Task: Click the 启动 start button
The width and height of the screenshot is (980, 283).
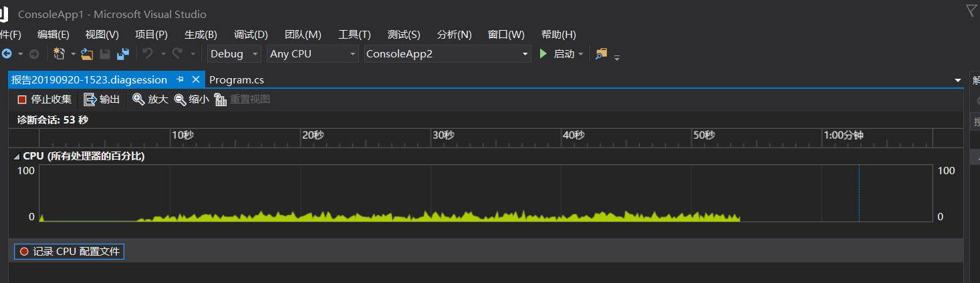Action: click(x=558, y=53)
